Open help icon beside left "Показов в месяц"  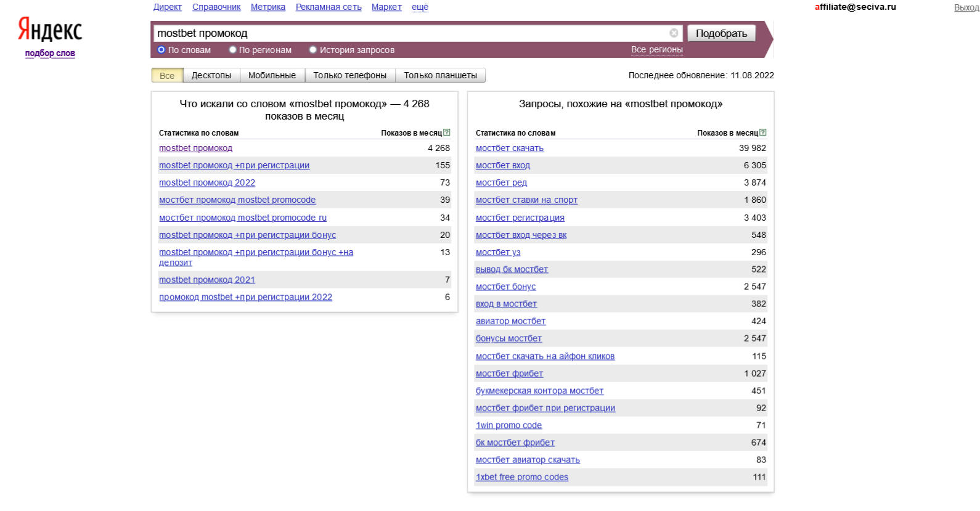click(x=447, y=133)
